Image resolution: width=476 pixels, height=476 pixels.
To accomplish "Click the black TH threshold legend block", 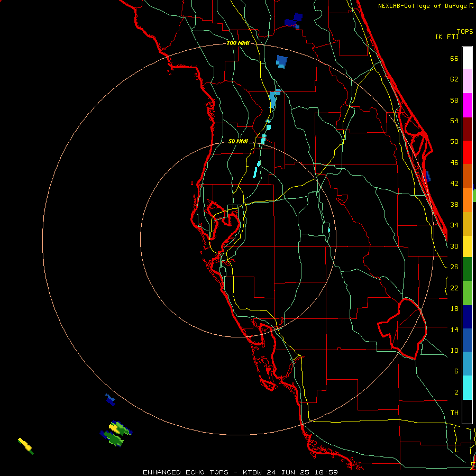I will pyautogui.click(x=467, y=411).
